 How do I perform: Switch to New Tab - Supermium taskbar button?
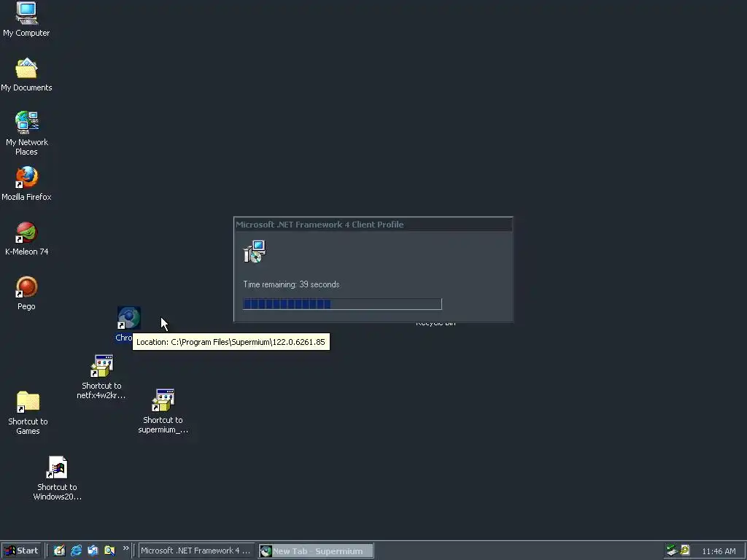point(316,551)
